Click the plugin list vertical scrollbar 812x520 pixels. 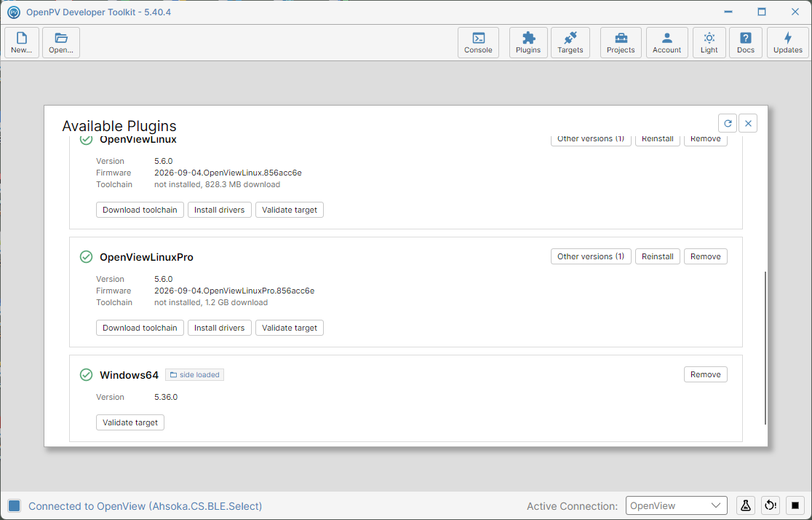tap(765, 348)
